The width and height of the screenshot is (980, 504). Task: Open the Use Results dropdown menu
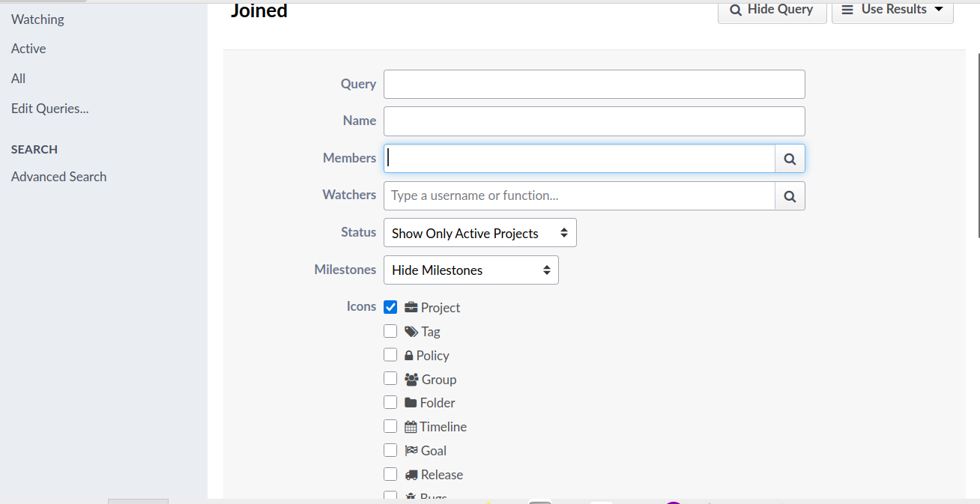point(892,10)
